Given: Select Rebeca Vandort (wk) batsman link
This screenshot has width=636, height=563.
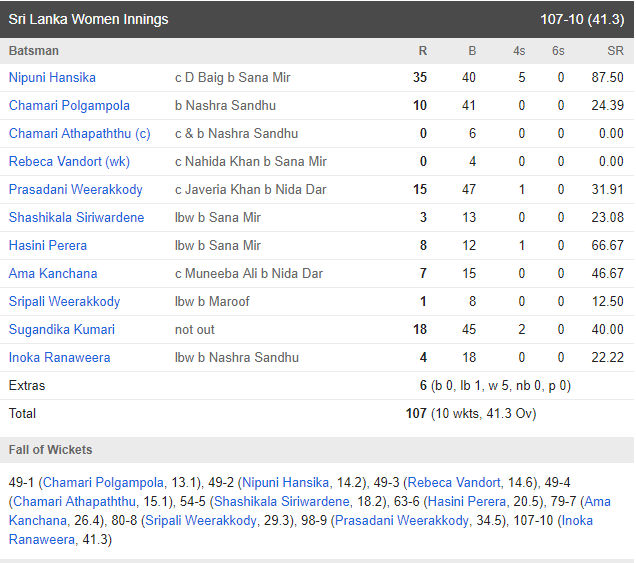Looking at the screenshot, I should [69, 161].
